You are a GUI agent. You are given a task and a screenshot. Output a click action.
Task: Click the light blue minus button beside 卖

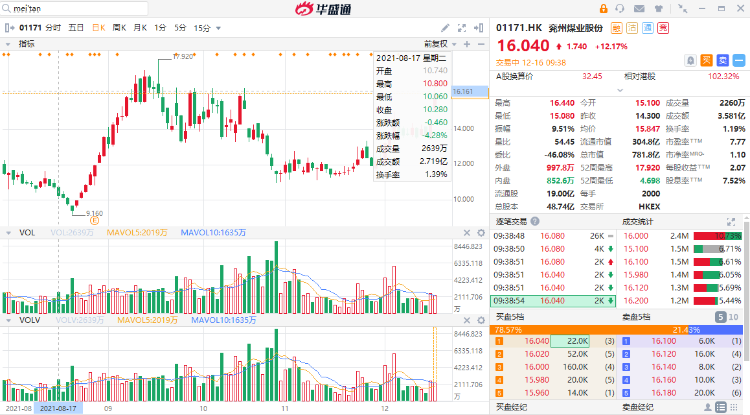pyautogui.click(x=739, y=61)
